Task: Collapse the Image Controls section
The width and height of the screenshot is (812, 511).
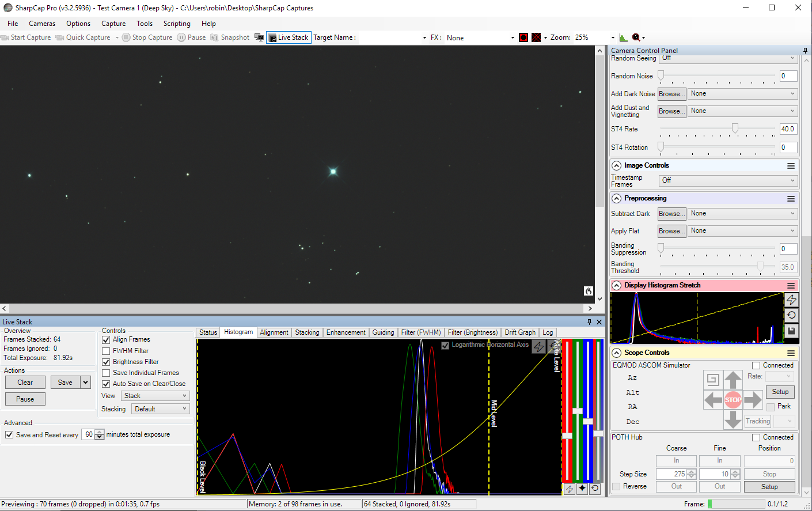Action: (616, 166)
